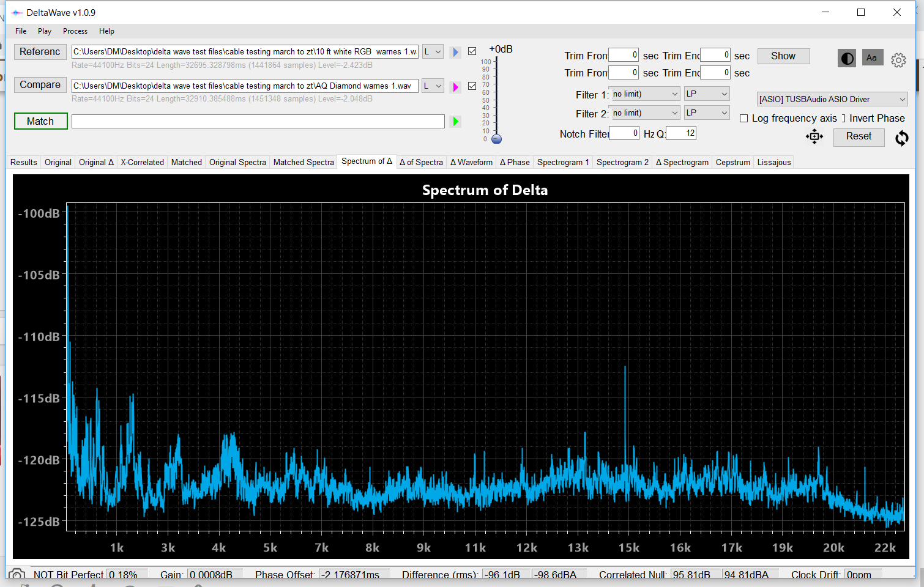Screen dimensions: 924x587
Task: Click the Show button
Action: (x=783, y=56)
